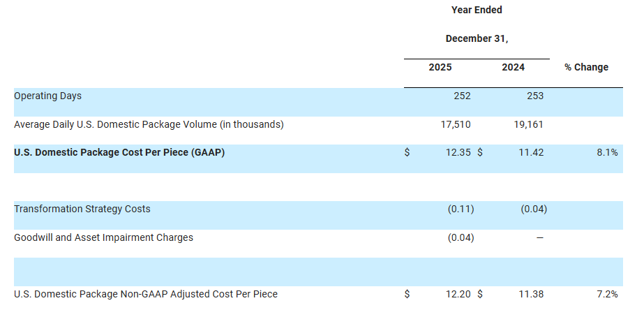Screen dimensions: 644x310
Task: Click the "Year Ended" header text
Action: coord(477,10)
